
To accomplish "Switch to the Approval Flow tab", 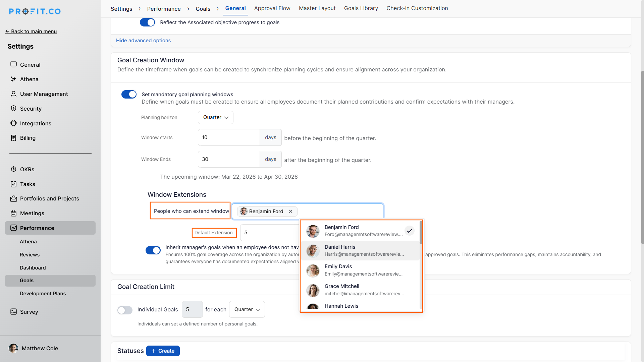I will (x=272, y=8).
